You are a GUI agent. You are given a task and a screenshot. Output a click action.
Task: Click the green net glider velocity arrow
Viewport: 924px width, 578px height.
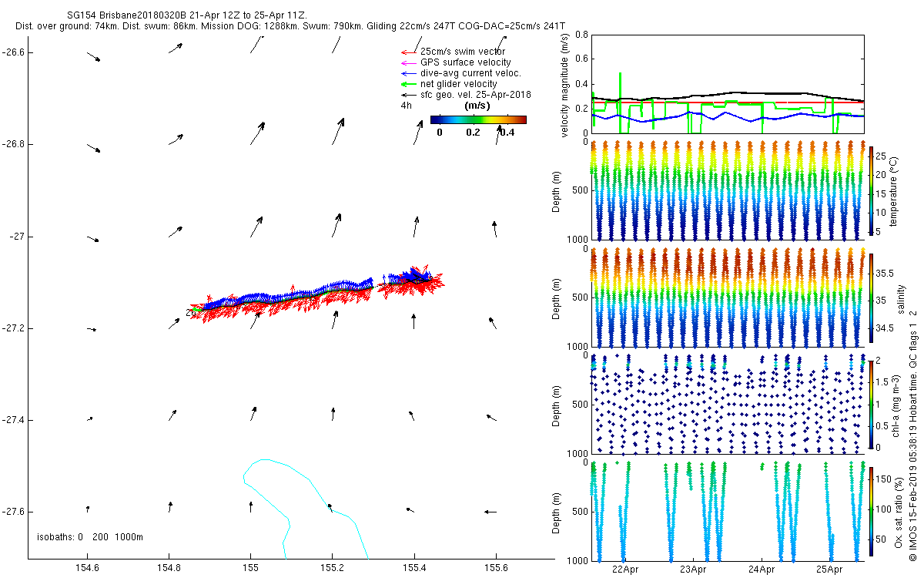(x=408, y=84)
